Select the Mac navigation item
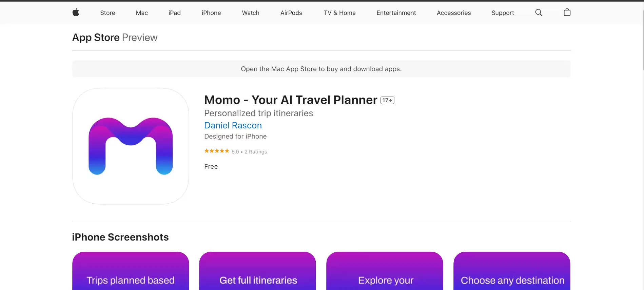The width and height of the screenshot is (644, 290). 141,13
